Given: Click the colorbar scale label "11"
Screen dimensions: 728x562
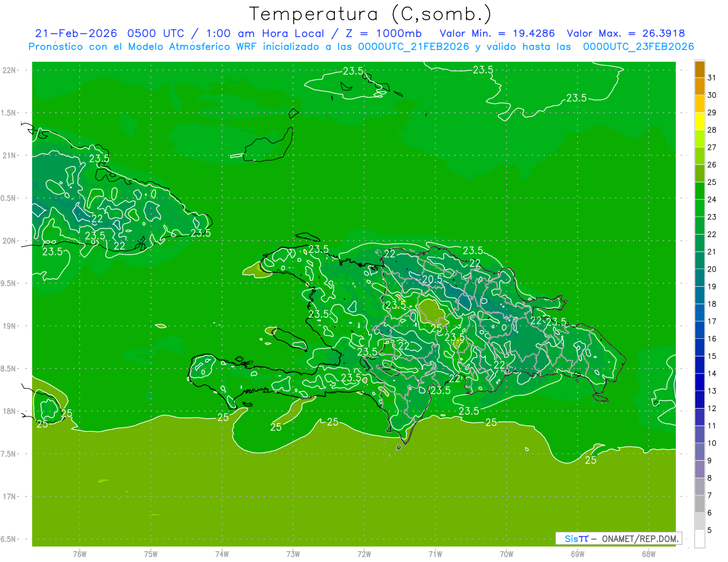Looking at the screenshot, I should pyautogui.click(x=712, y=426).
